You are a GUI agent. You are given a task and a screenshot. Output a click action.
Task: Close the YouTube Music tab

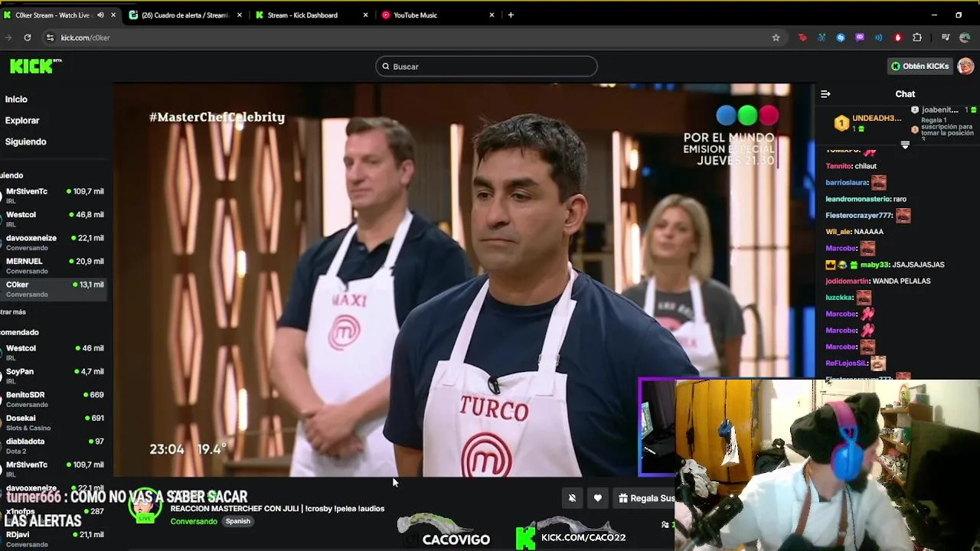tap(492, 15)
